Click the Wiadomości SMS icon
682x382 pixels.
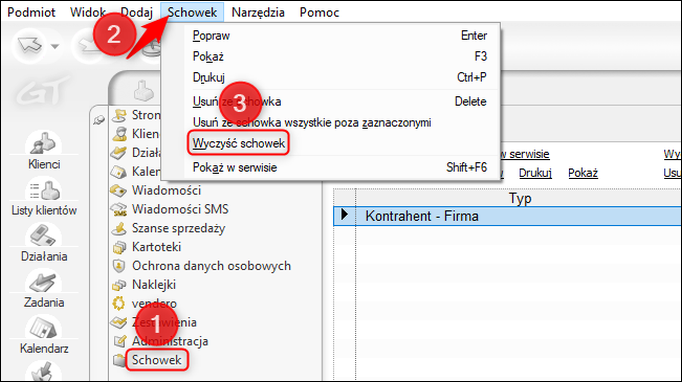point(119,209)
